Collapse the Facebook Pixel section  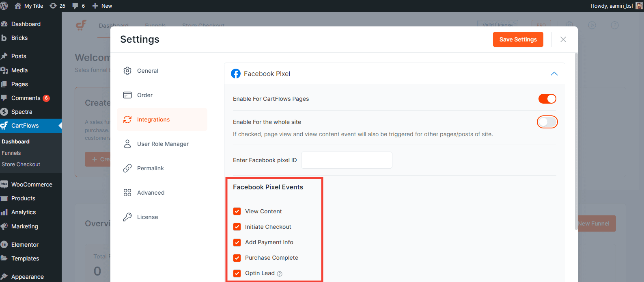click(x=554, y=74)
